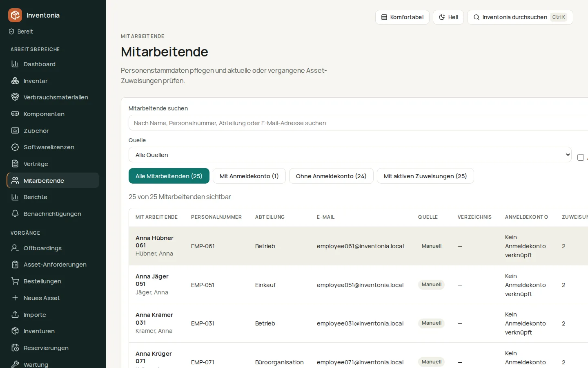Click EMP-061 personnel number cell
Image resolution: width=588 pixels, height=368 pixels.
click(203, 246)
